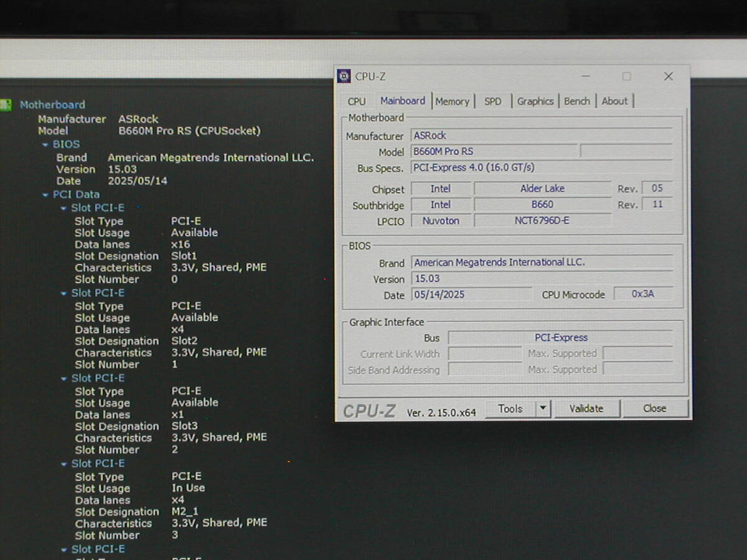Click the Data lanes x1 row
747x560 pixels.
click(x=129, y=415)
